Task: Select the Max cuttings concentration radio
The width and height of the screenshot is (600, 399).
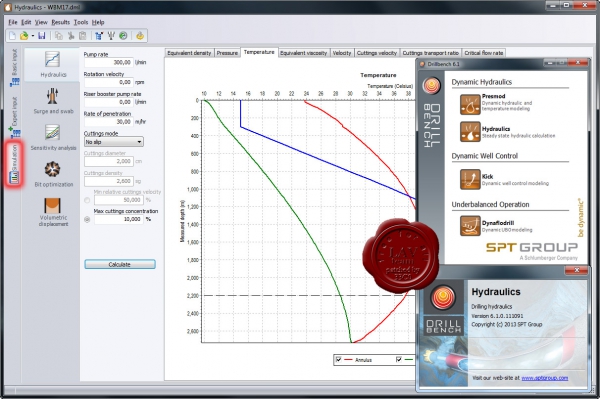Action: tap(87, 219)
